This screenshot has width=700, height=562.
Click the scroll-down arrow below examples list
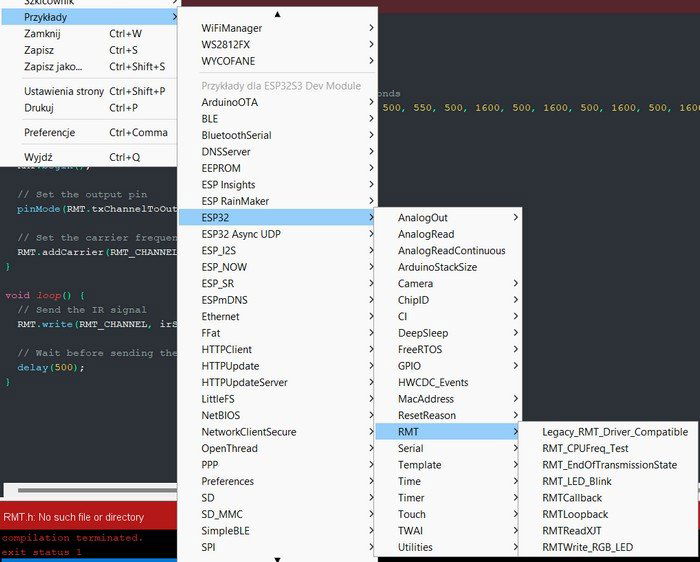point(277,559)
